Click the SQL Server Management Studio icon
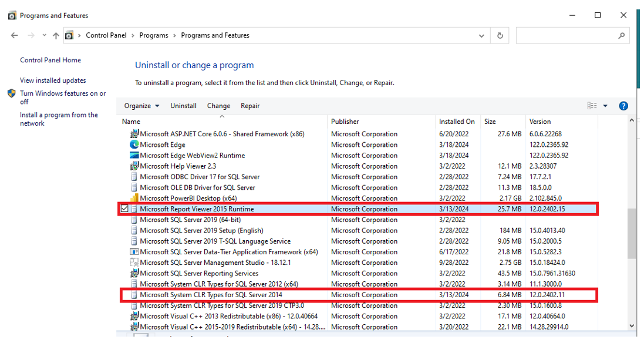The height and width of the screenshot is (343, 644). coord(134,263)
